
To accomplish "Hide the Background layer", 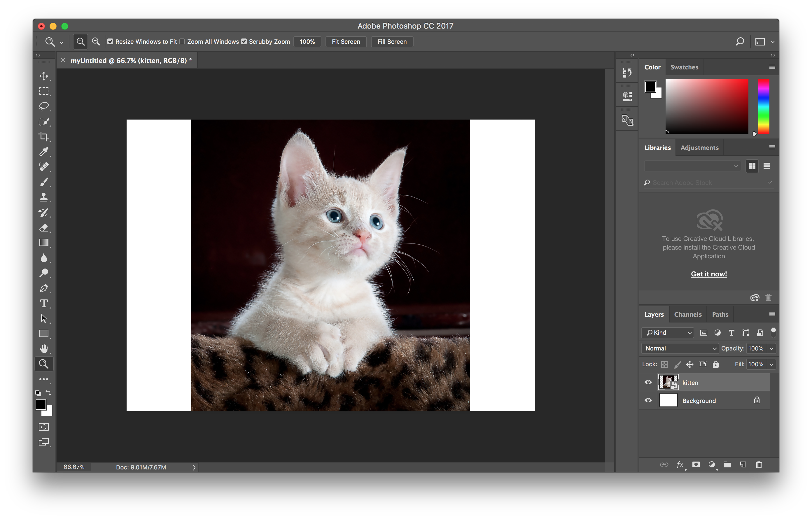I will pyautogui.click(x=648, y=400).
